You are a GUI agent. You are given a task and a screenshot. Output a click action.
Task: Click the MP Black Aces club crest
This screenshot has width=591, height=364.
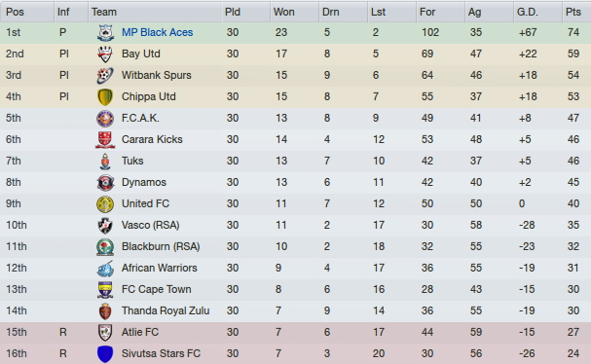coord(105,33)
